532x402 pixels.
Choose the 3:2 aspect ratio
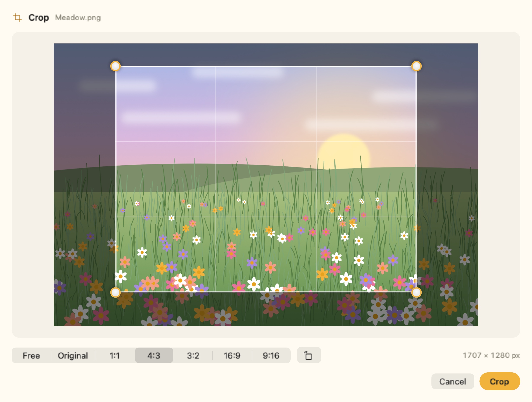click(193, 355)
